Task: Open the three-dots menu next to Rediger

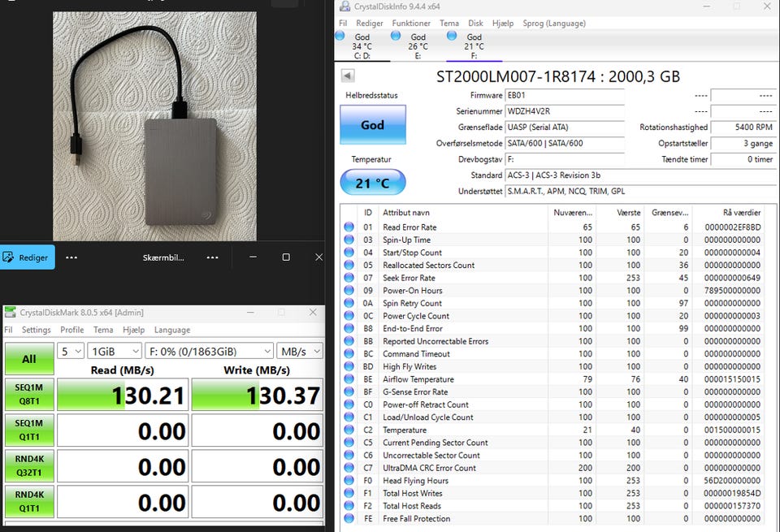Action: coord(71,257)
